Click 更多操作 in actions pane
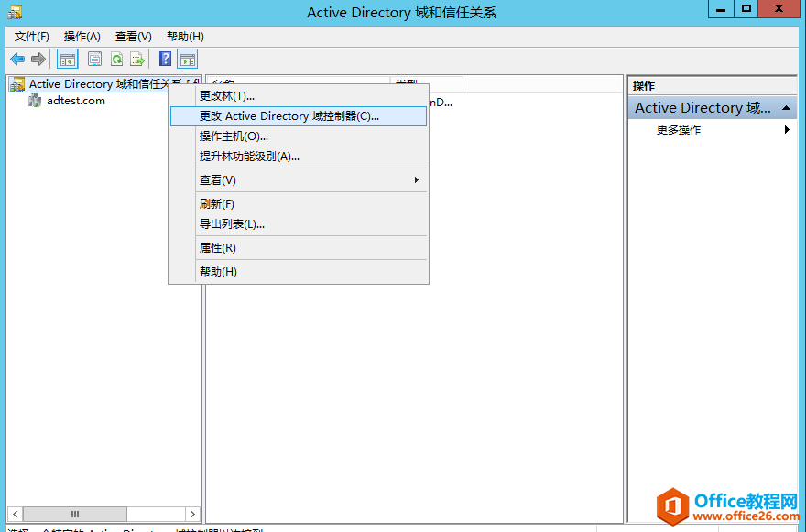This screenshot has height=532, width=806. tap(679, 129)
